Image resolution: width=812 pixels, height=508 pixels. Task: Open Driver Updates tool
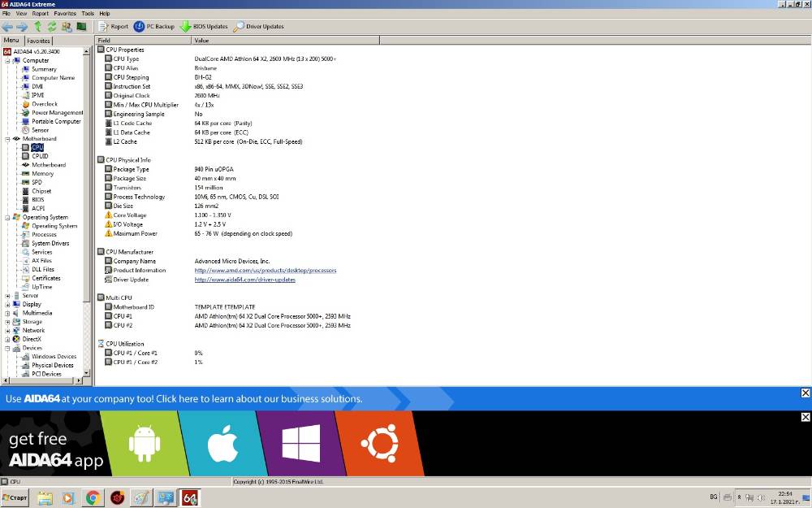pyautogui.click(x=258, y=27)
